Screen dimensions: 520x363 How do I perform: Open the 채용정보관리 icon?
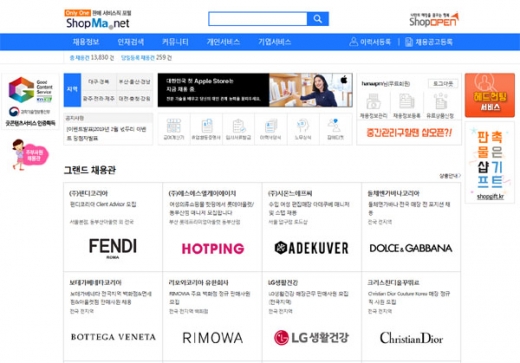click(373, 106)
